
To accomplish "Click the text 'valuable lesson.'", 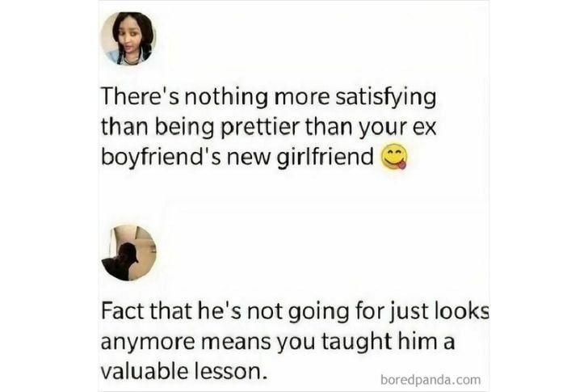I will (x=184, y=371).
